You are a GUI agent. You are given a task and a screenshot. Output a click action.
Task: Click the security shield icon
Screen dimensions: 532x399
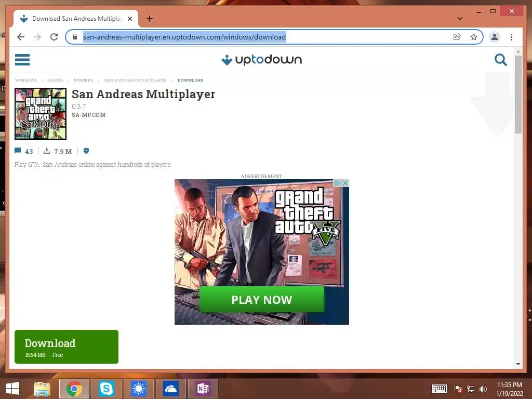(x=86, y=151)
